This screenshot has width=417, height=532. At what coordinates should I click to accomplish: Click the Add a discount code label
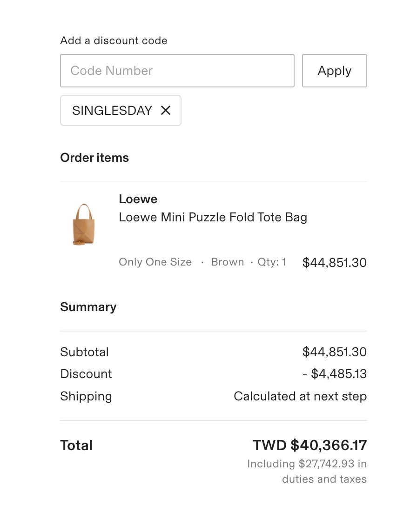pos(114,40)
